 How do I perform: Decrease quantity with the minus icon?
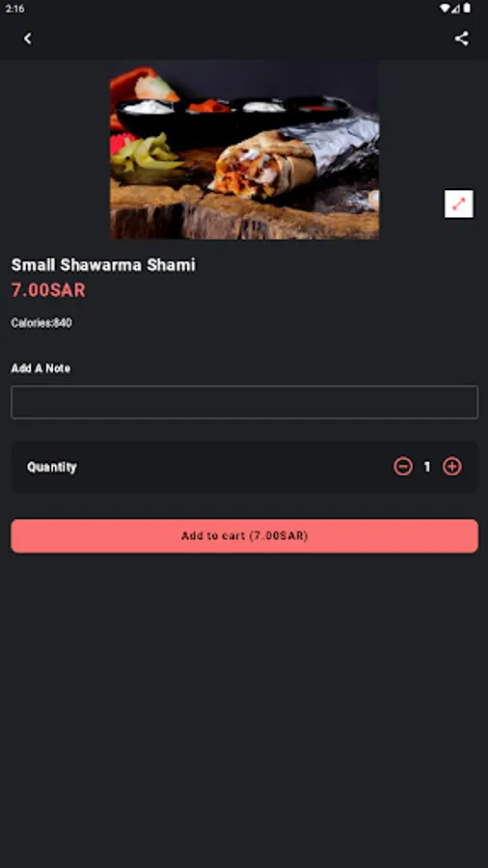click(403, 467)
